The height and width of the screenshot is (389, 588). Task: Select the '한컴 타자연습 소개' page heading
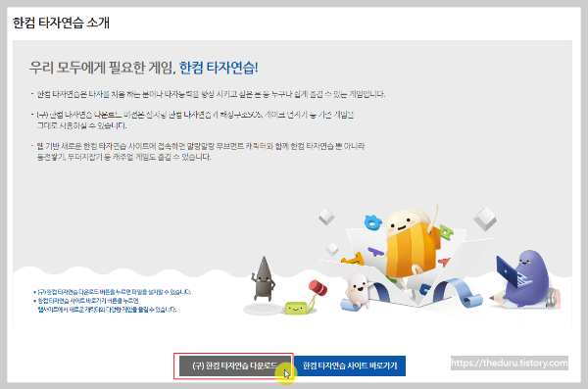(61, 23)
